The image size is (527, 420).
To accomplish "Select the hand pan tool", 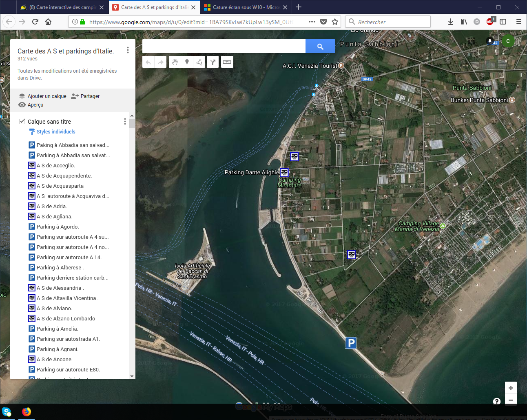I will (175, 62).
